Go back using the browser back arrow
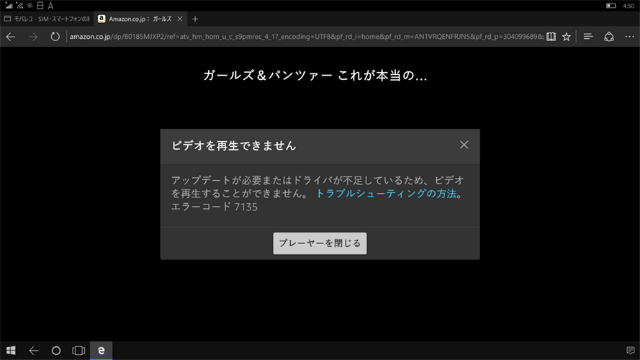Screen dimensions: 640x360 tap(11, 37)
